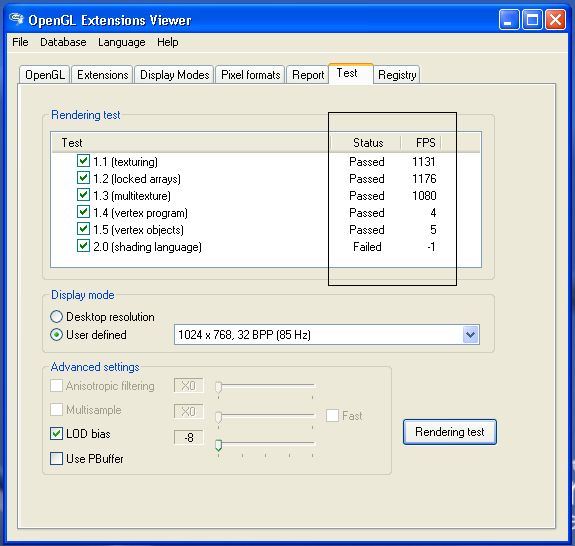Open the Registry tab
This screenshot has height=546, width=575.
397,75
